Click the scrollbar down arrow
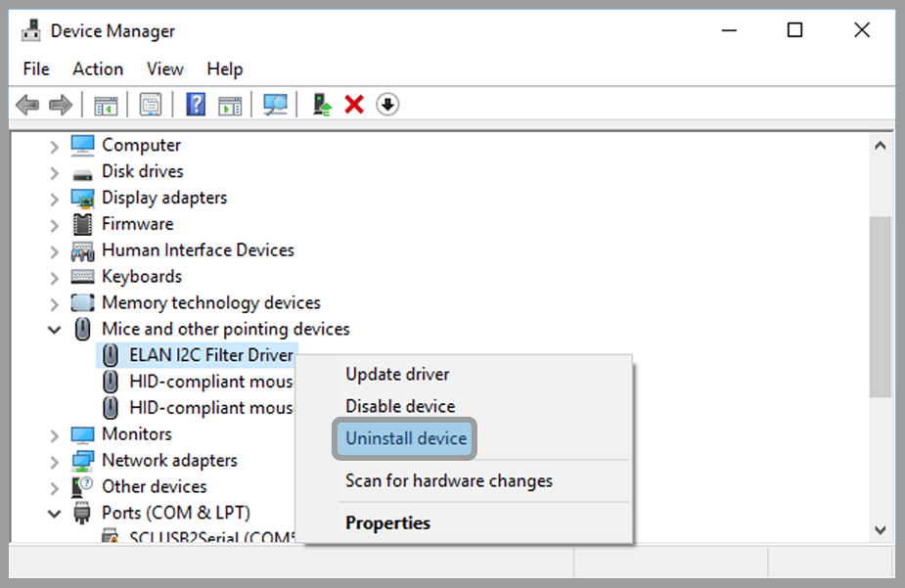Image resolution: width=905 pixels, height=588 pixels. click(x=880, y=528)
